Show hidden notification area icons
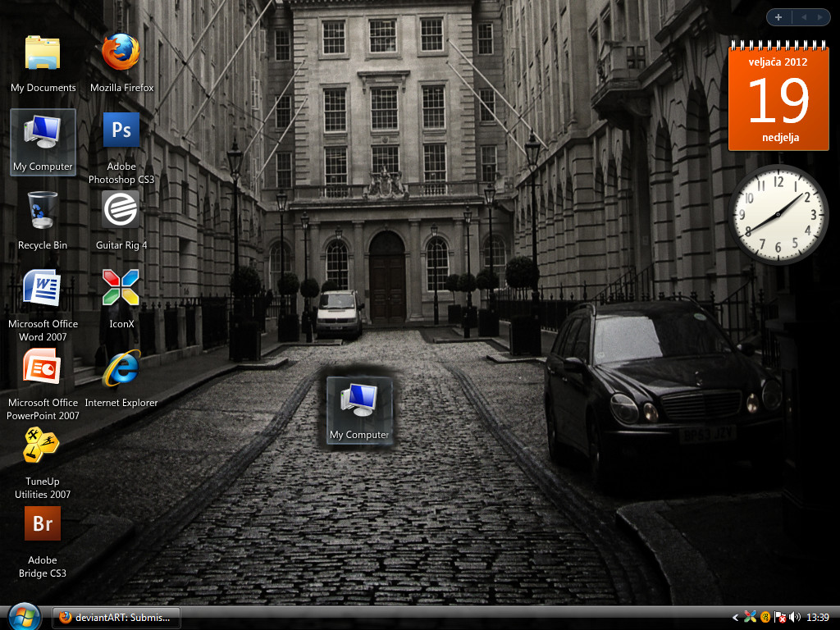The width and height of the screenshot is (840, 630). 735,618
